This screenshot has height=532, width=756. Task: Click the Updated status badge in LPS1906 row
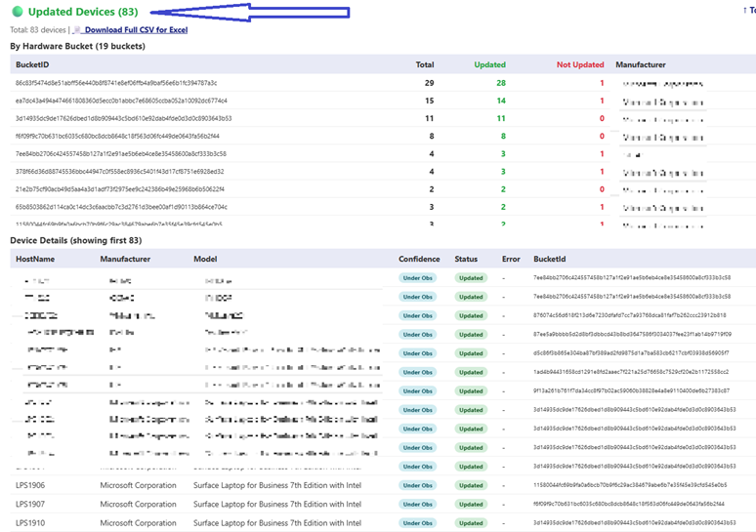(x=471, y=485)
